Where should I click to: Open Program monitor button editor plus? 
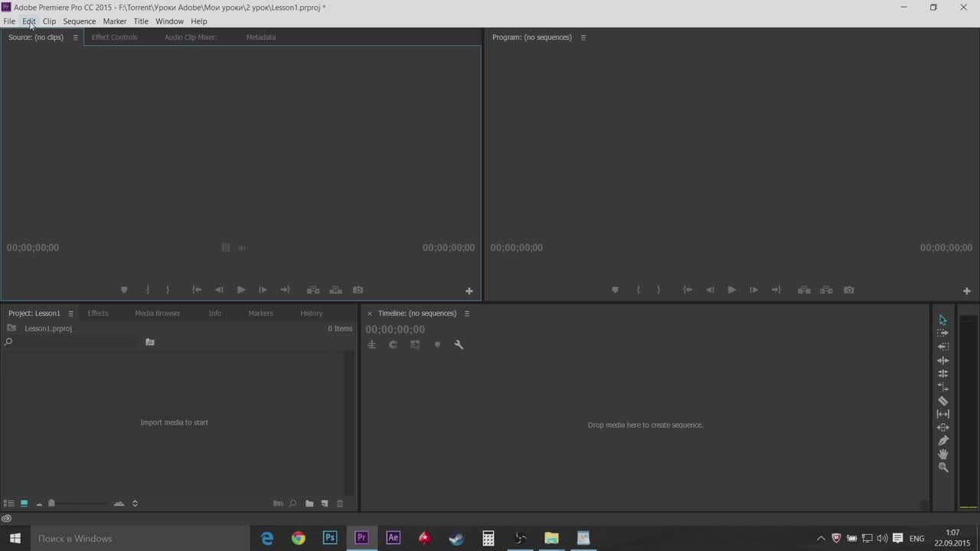967,291
